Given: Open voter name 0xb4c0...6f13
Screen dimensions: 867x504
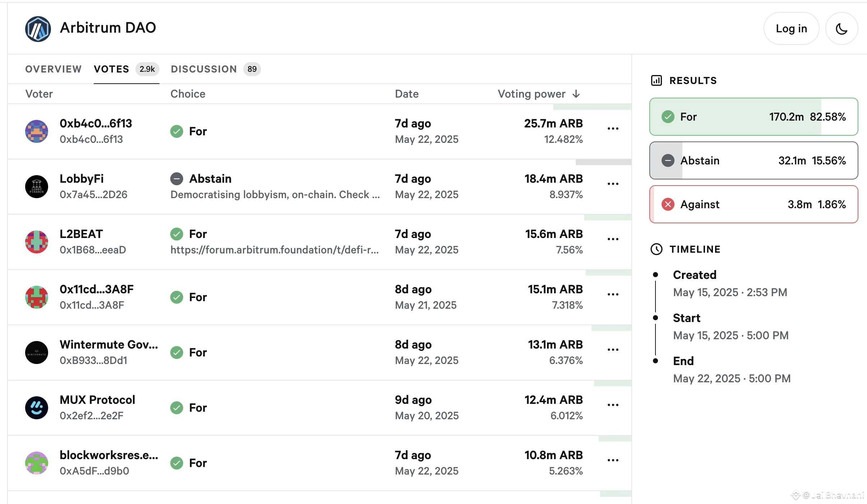Looking at the screenshot, I should 96,123.
